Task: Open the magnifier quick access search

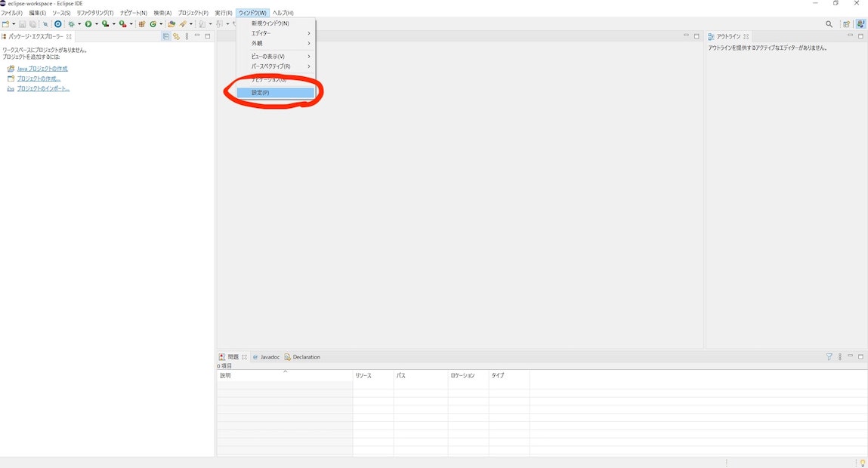Action: (829, 24)
